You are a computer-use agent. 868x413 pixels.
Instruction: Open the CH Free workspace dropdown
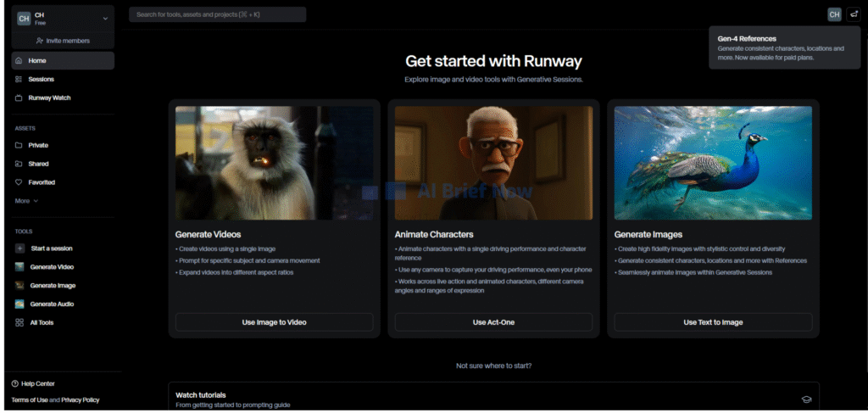click(63, 19)
